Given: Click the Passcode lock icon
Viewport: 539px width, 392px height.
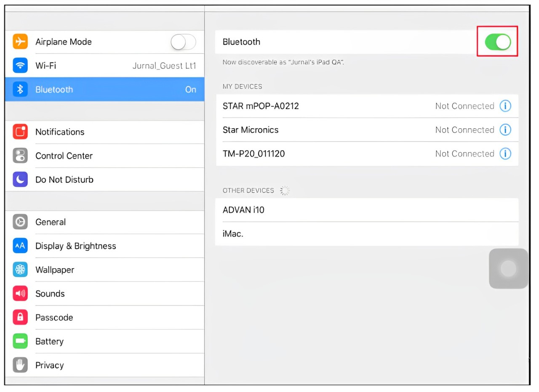Looking at the screenshot, I should pyautogui.click(x=20, y=317).
